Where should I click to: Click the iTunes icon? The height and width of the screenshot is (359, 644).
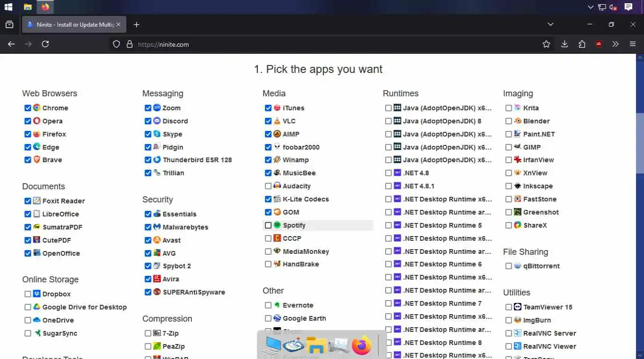277,108
